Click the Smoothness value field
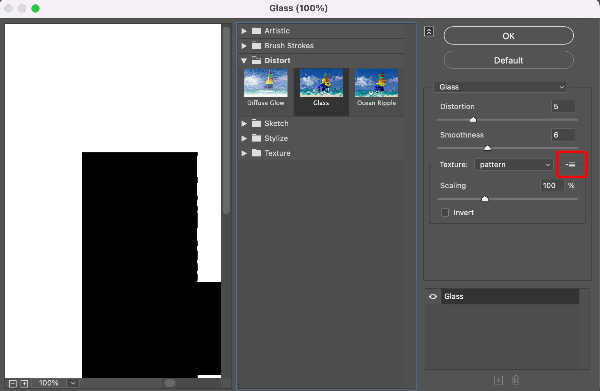The height and width of the screenshot is (391, 600). click(x=563, y=135)
